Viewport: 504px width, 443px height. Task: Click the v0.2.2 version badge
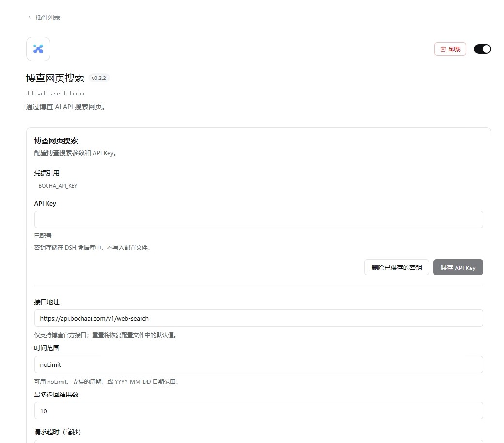coord(99,78)
